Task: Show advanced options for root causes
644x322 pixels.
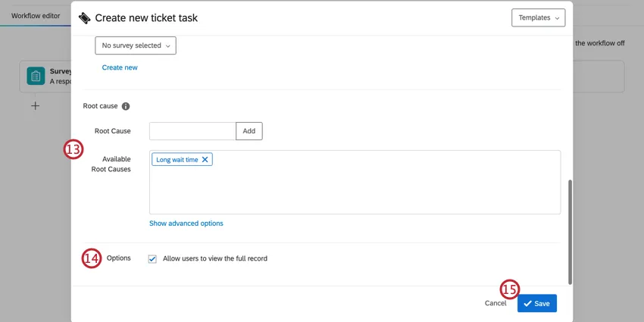Action: tap(186, 224)
